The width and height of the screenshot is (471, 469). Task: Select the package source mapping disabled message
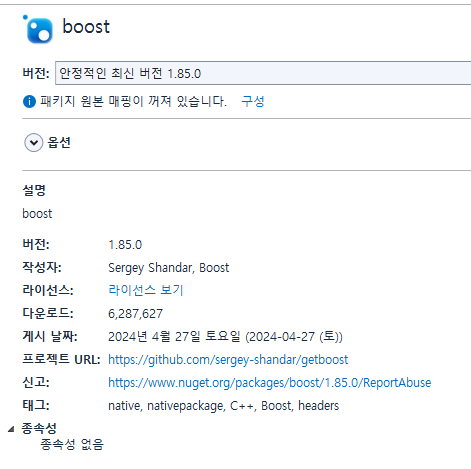click(133, 101)
